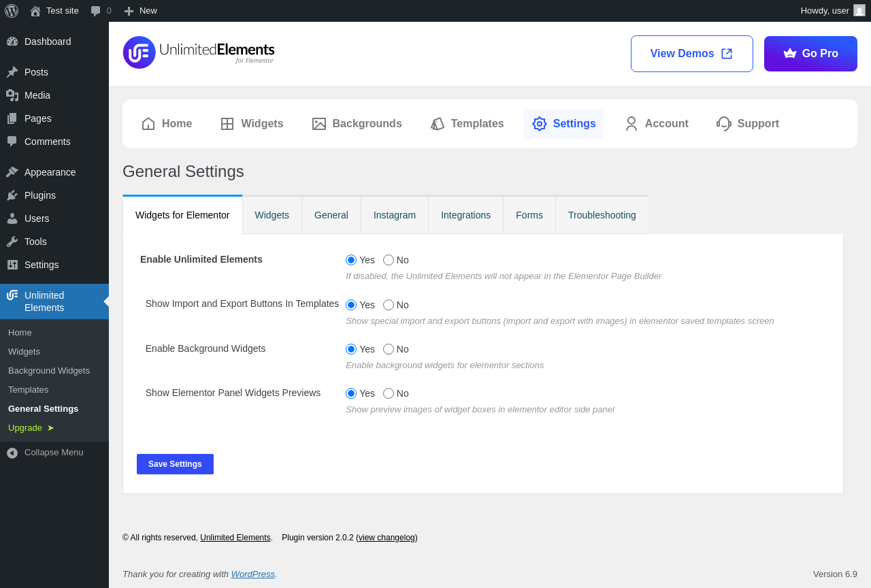Image resolution: width=871 pixels, height=588 pixels.
Task: Open the Troubleshooting settings tab
Action: (x=602, y=215)
